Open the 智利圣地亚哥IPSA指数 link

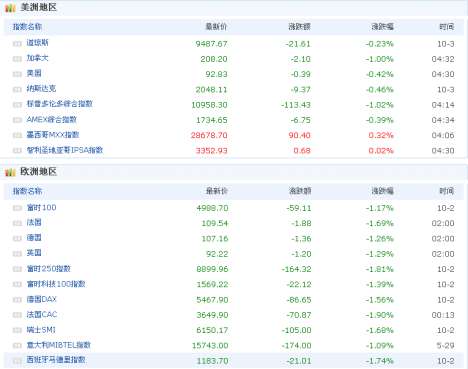(x=65, y=150)
